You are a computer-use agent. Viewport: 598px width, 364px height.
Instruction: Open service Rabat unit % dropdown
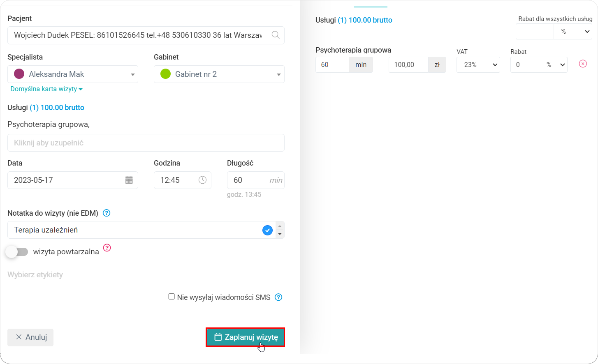click(553, 65)
